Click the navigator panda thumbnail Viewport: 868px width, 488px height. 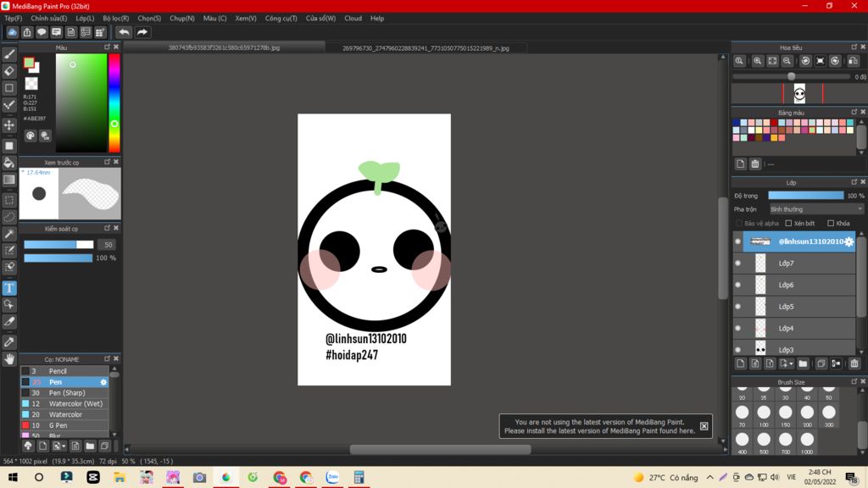click(799, 93)
